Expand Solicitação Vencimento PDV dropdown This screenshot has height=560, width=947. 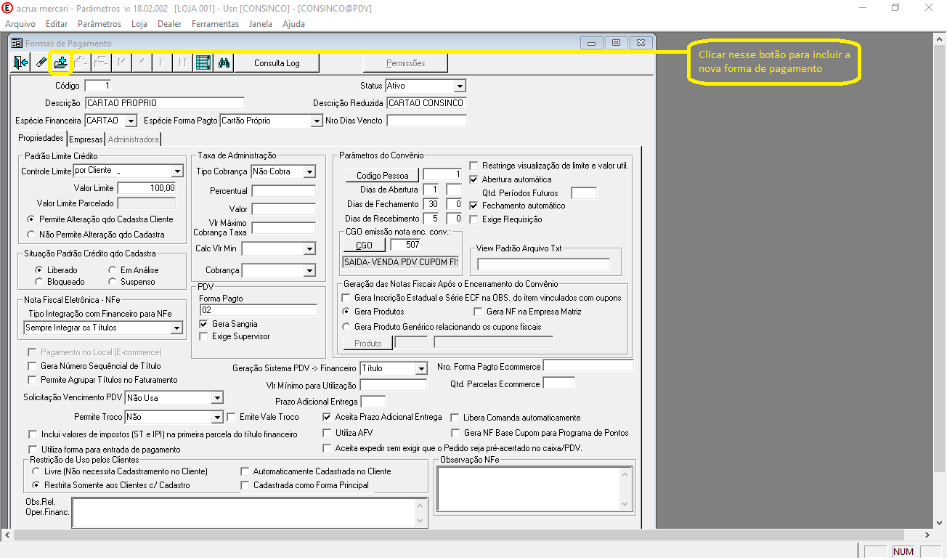216,397
